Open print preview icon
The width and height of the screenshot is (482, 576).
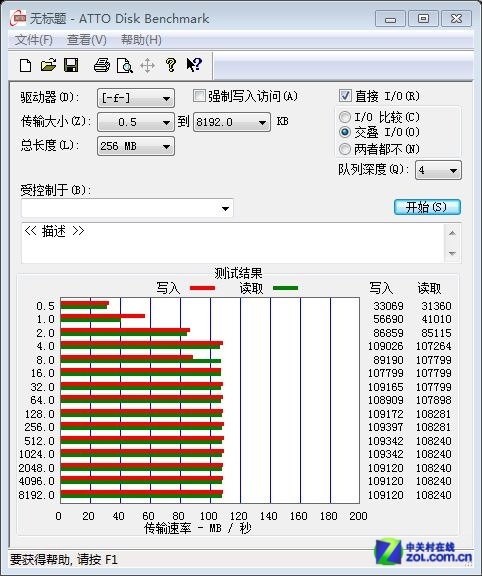[125, 66]
